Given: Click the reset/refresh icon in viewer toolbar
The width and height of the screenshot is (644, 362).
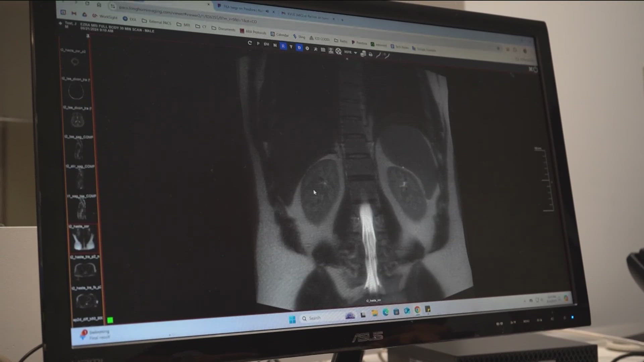Looking at the screenshot, I should tap(250, 43).
